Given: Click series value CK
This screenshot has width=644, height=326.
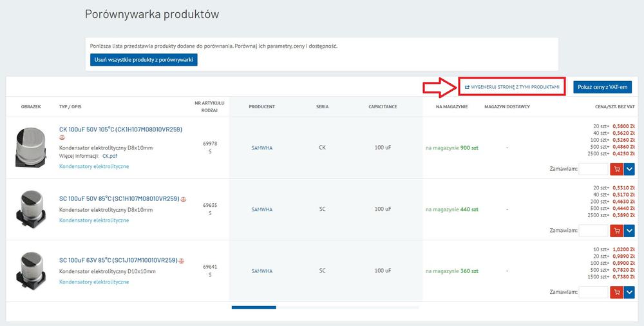Looking at the screenshot, I should point(322,147).
